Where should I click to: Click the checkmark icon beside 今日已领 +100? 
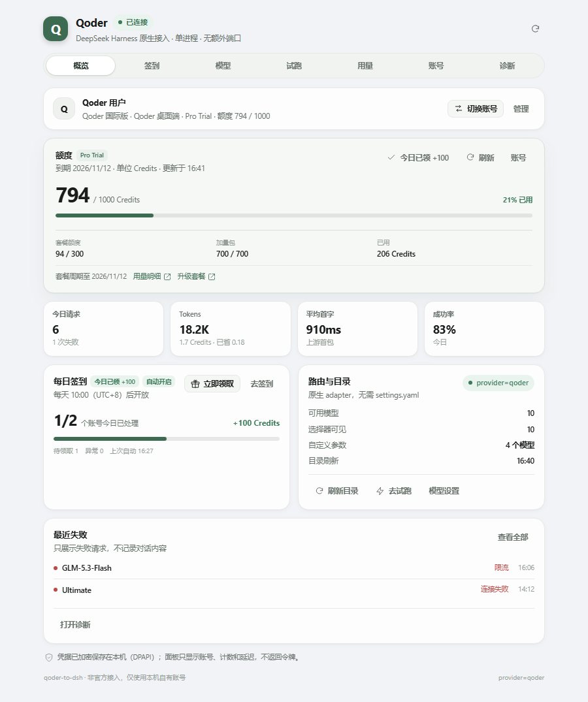click(x=391, y=157)
